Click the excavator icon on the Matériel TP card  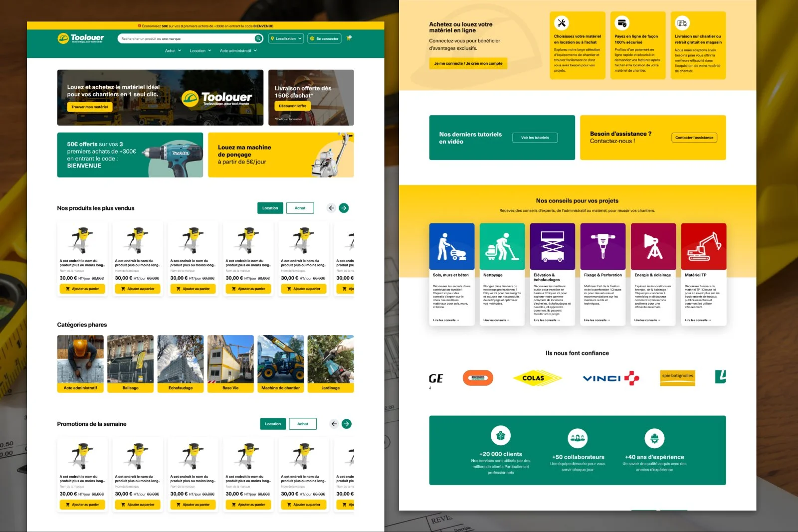pos(704,246)
